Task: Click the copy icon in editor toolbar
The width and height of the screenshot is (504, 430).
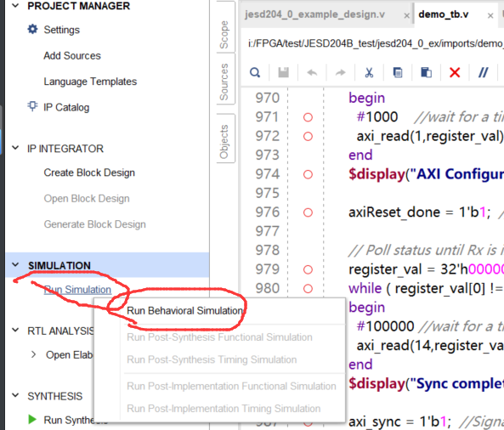Action: pyautogui.click(x=398, y=72)
